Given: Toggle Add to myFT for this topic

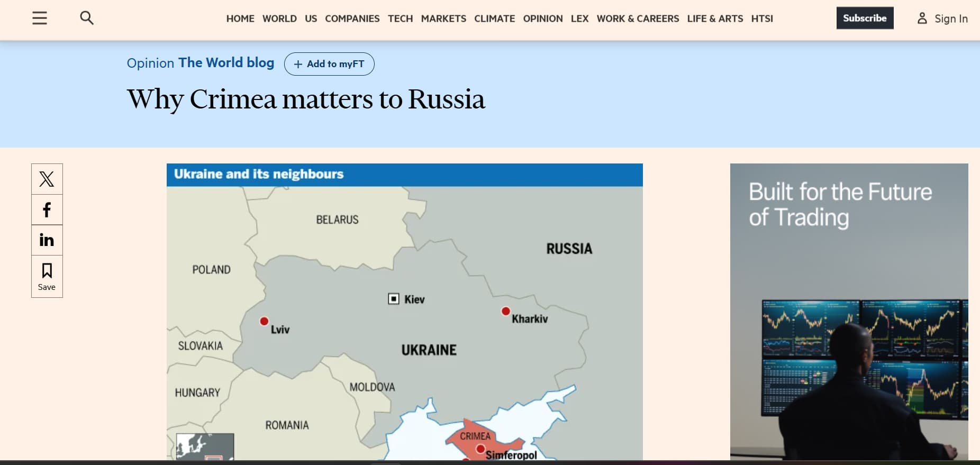Looking at the screenshot, I should 329,64.
